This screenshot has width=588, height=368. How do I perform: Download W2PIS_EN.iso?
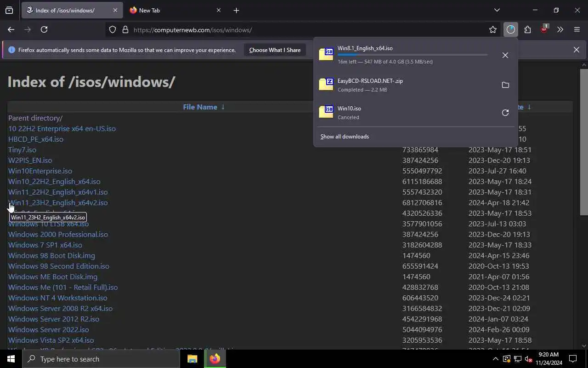pos(30,161)
